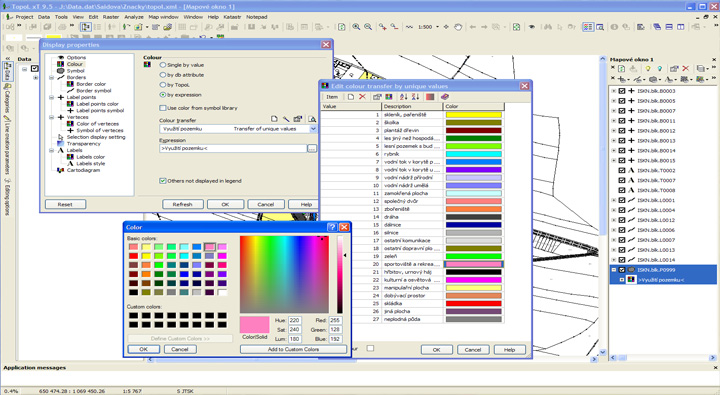Select 'Transparency' in properties tree

coord(84,144)
